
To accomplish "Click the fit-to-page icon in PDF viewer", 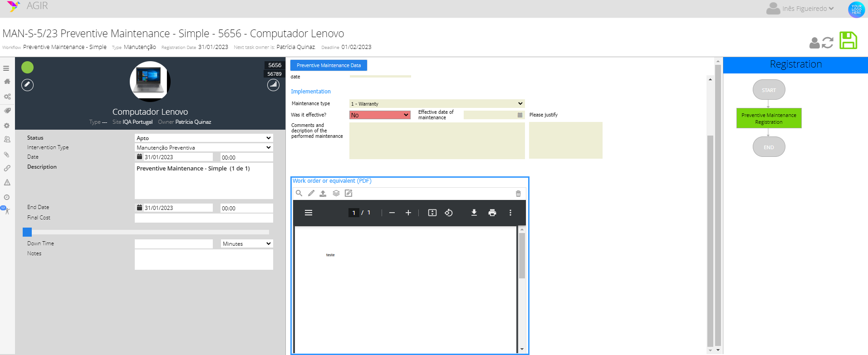I will click(x=432, y=213).
